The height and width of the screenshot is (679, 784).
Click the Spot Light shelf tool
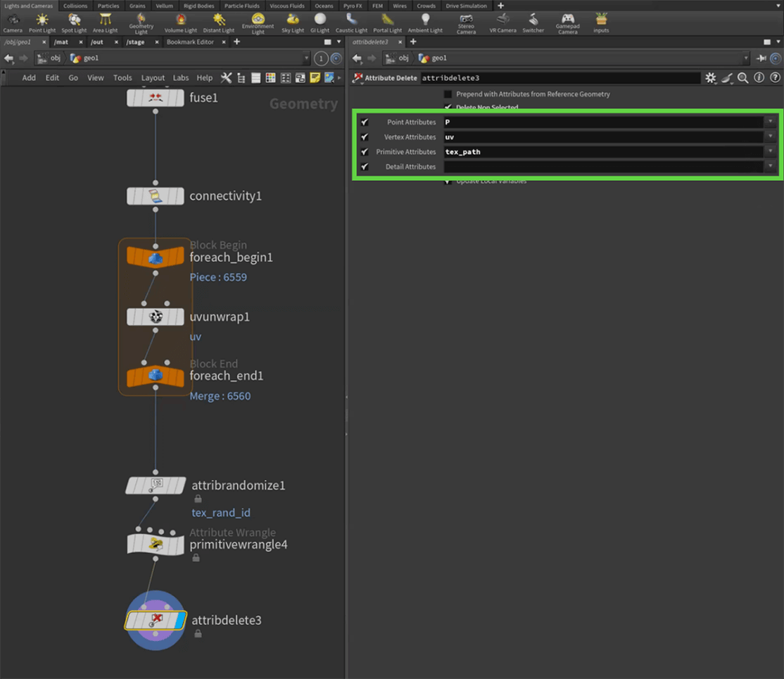click(x=74, y=23)
